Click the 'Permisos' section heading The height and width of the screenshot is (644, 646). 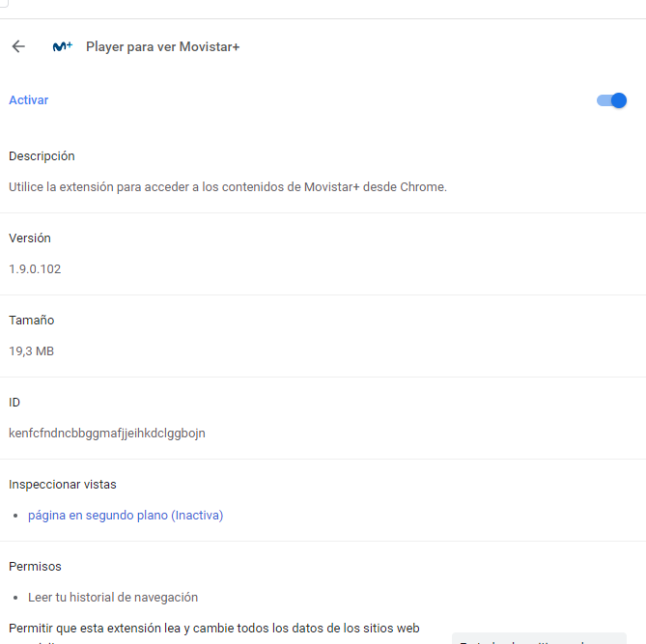pyautogui.click(x=35, y=566)
